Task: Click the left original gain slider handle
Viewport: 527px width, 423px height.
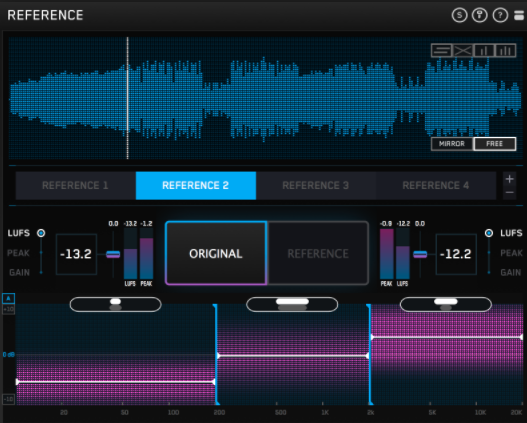Action: (x=113, y=254)
